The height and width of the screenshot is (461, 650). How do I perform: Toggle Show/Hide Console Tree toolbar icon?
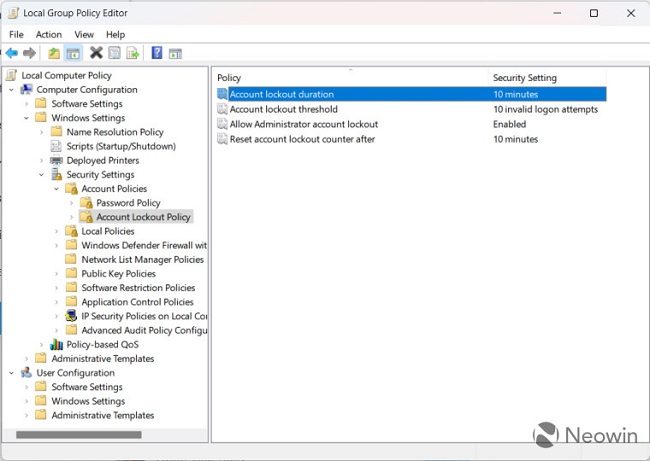coord(73,53)
